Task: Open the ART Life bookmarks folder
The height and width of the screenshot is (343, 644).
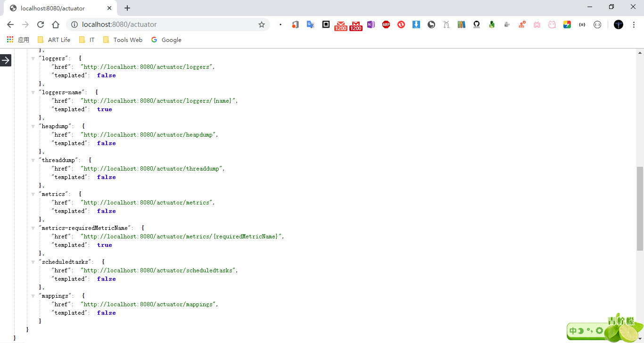Action: [54, 40]
